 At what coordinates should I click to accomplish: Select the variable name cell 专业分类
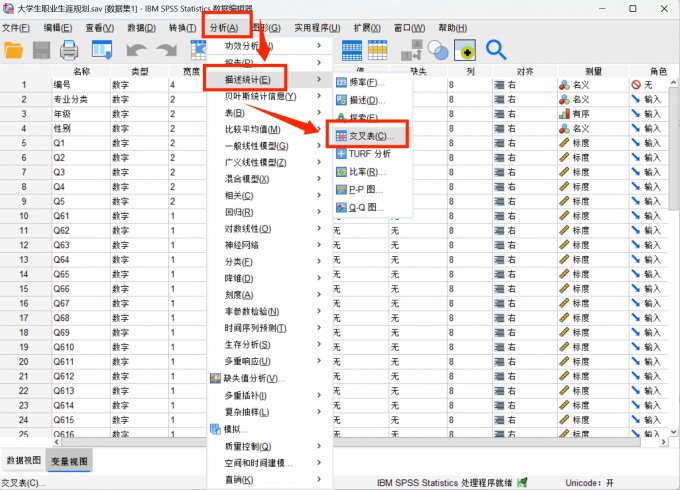(81, 100)
